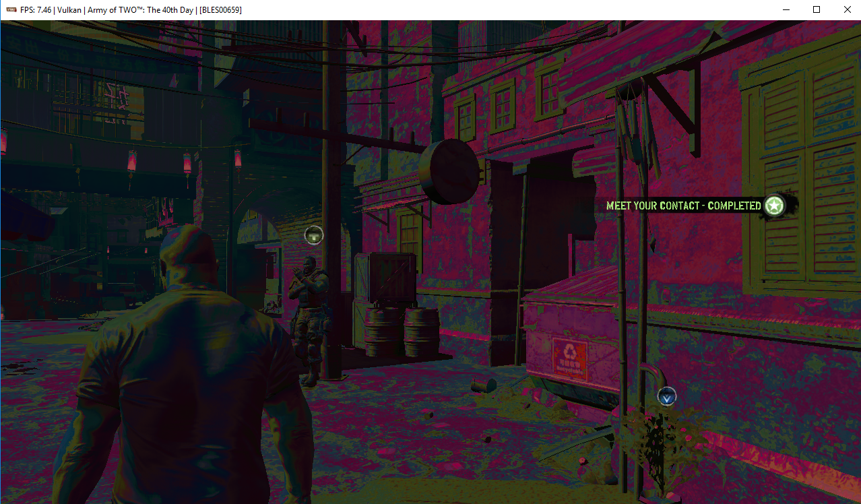Click the blue down-arrow waypoint marker
Image resolution: width=861 pixels, height=504 pixels.
(x=666, y=397)
